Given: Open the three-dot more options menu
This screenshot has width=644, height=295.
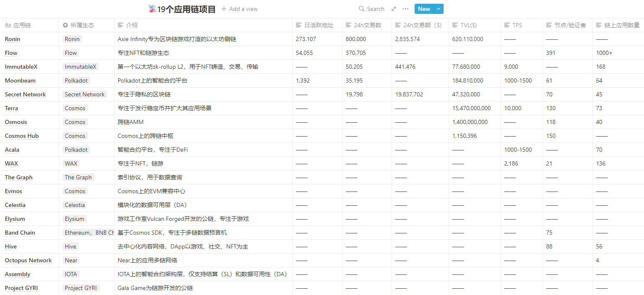Looking at the screenshot, I should coord(405,9).
